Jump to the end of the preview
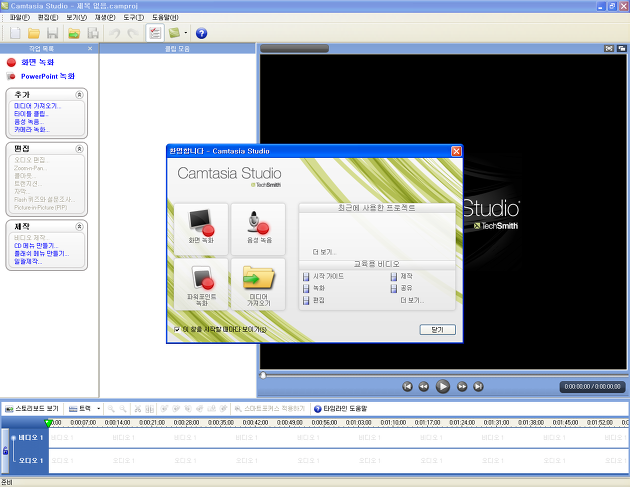This screenshot has width=630, height=487. point(478,387)
